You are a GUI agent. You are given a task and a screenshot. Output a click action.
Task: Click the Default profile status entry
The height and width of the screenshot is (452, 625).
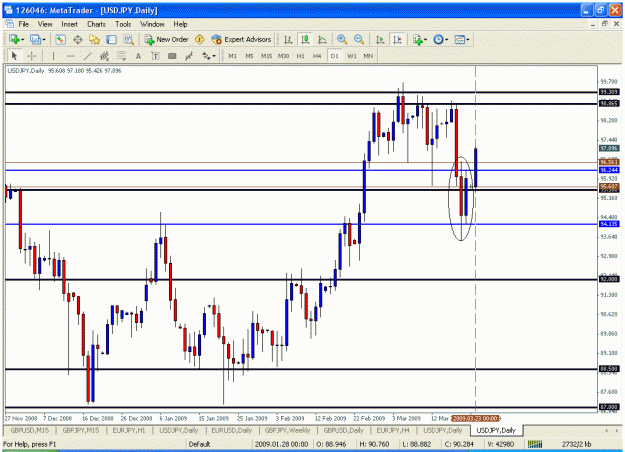(x=199, y=444)
